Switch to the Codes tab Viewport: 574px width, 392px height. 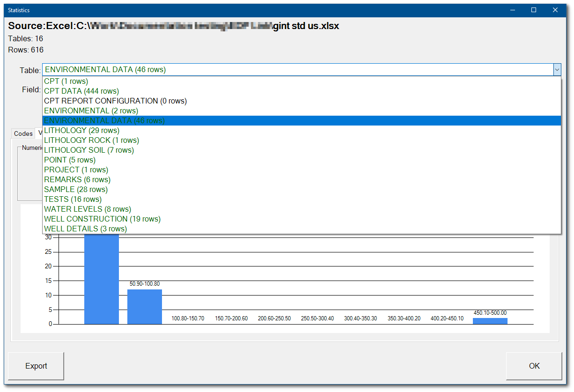pos(23,133)
